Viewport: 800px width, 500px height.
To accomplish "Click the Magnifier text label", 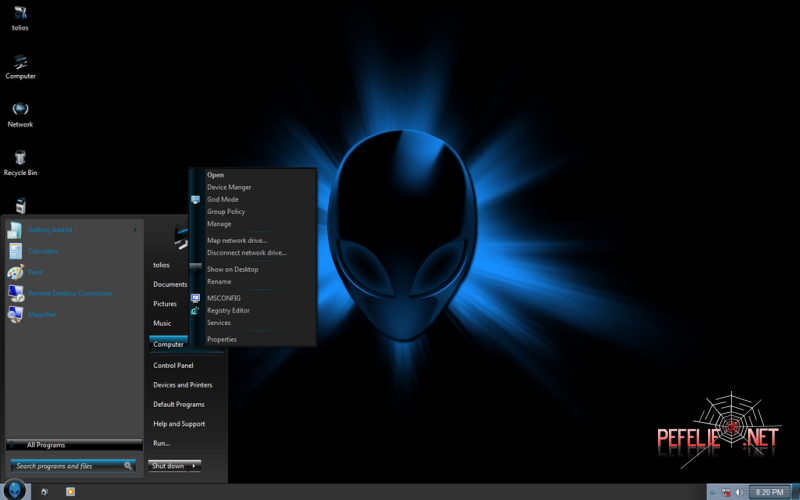I will (x=42, y=314).
